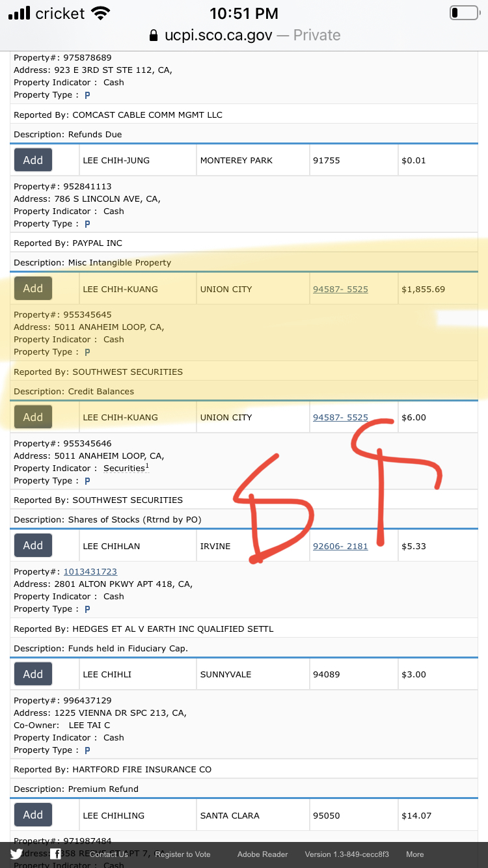Open the Securities footnote indicator link
This screenshot has height=868, width=488.
pos(126,468)
